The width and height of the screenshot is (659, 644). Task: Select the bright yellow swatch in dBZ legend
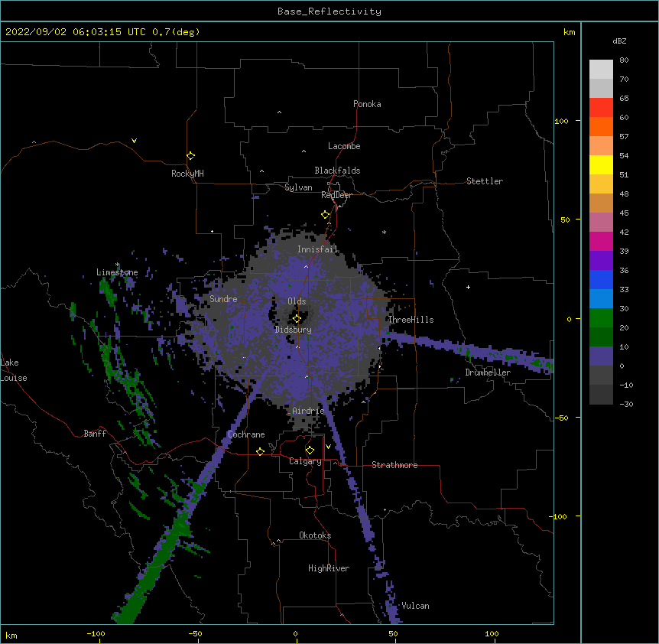[601, 164]
